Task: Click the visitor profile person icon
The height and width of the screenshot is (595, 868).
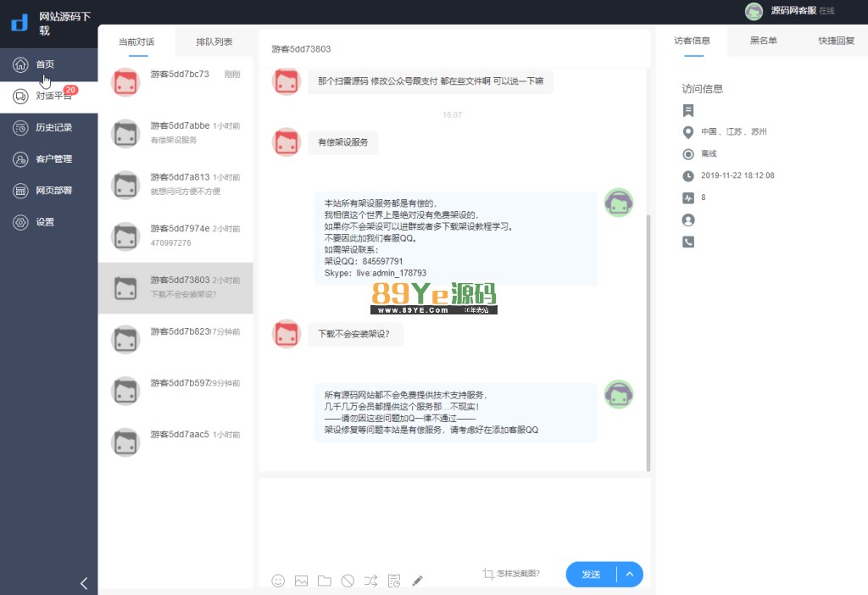Action: (688, 220)
